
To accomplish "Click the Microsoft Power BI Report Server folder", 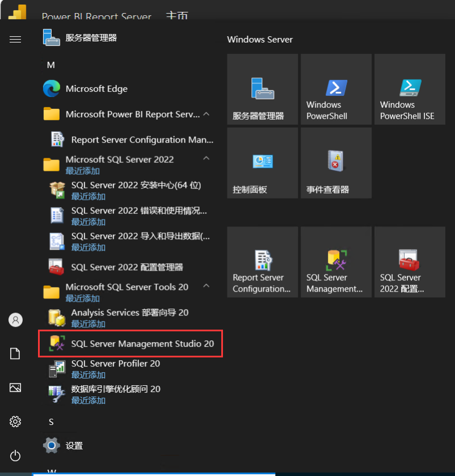I will (x=127, y=114).
